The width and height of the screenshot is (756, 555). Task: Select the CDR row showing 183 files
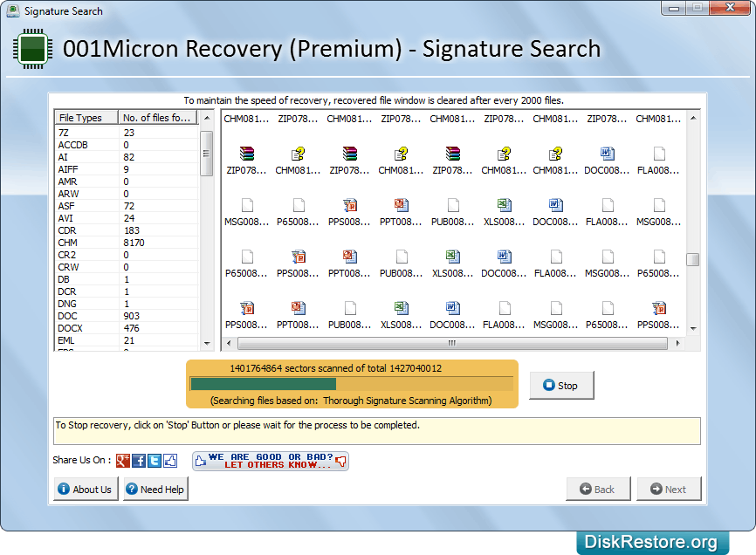(127, 230)
